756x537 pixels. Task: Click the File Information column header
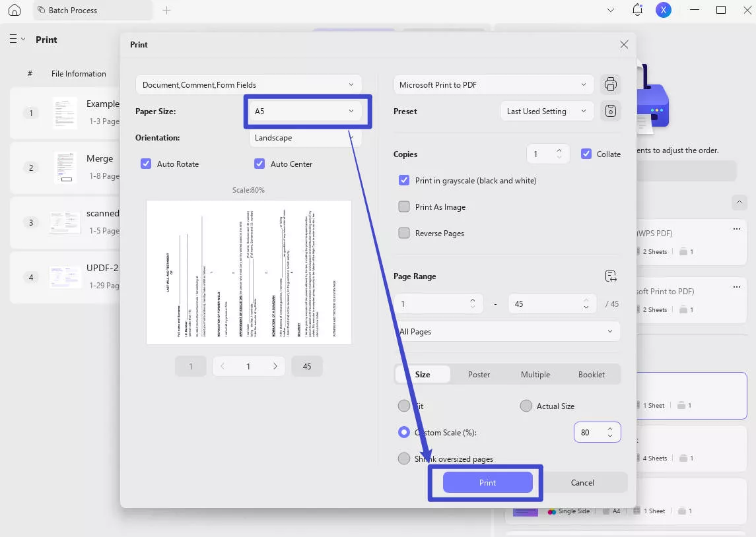coord(79,74)
